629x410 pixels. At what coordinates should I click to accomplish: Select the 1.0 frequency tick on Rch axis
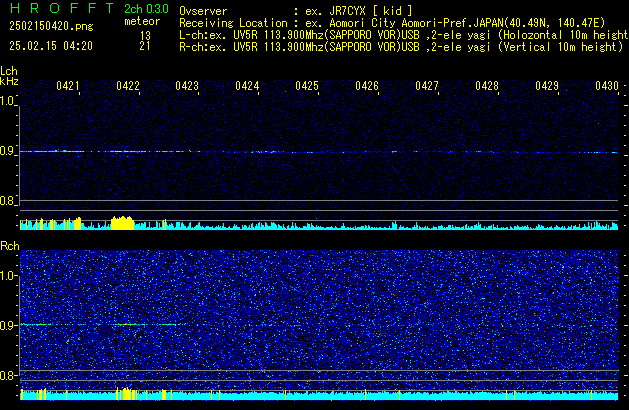pyautogui.click(x=8, y=276)
